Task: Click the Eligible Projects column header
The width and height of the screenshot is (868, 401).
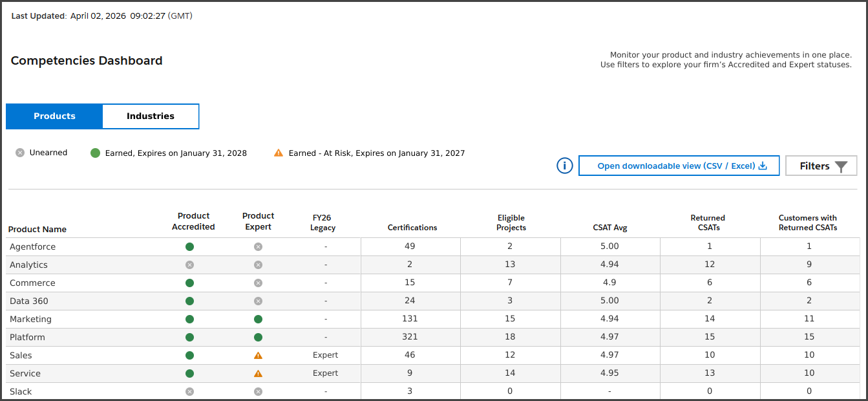Action: [511, 223]
